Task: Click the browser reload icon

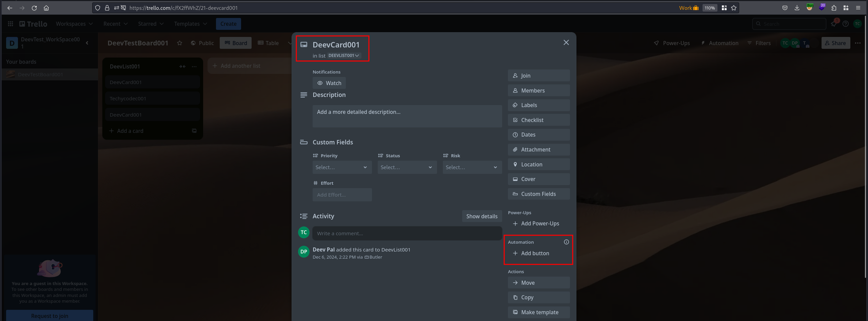Action: (34, 8)
